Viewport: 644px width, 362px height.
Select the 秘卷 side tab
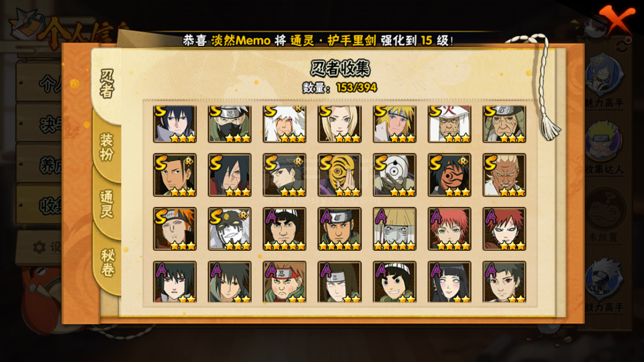107,263
